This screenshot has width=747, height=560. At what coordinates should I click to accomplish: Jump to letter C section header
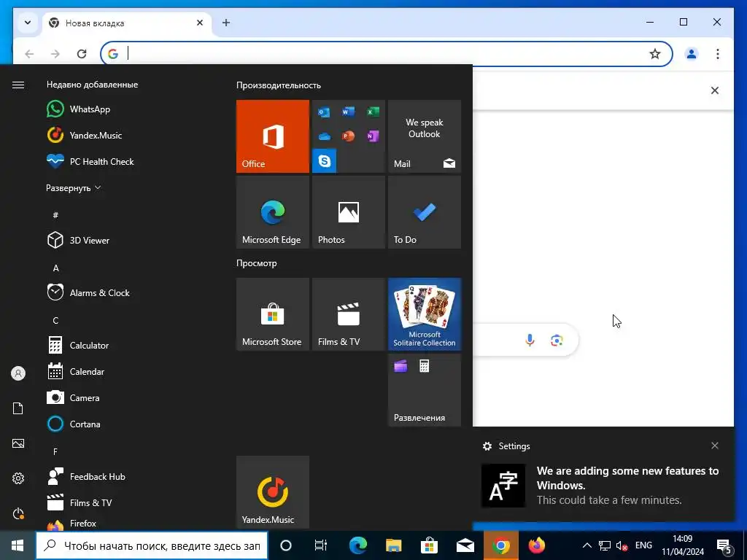55,321
